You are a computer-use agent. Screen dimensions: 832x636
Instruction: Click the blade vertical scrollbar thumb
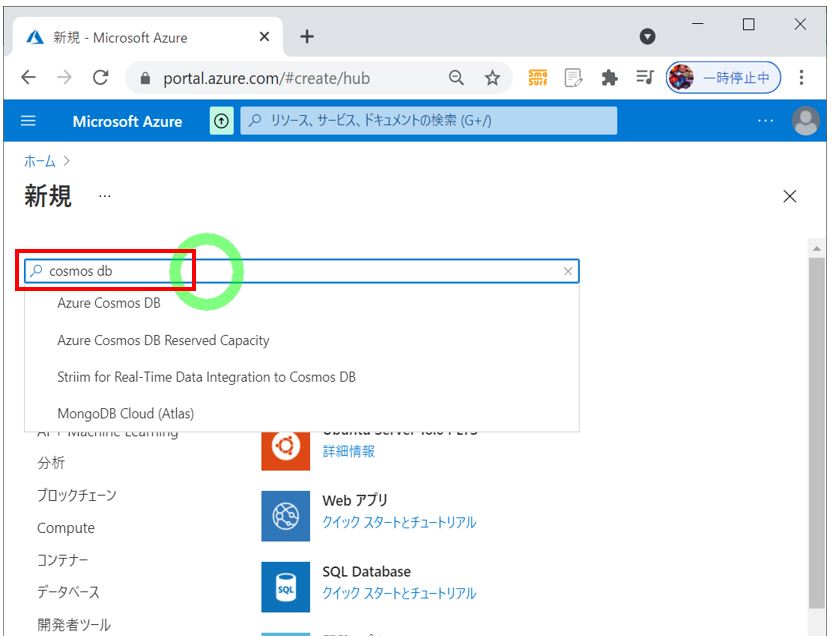click(816, 432)
